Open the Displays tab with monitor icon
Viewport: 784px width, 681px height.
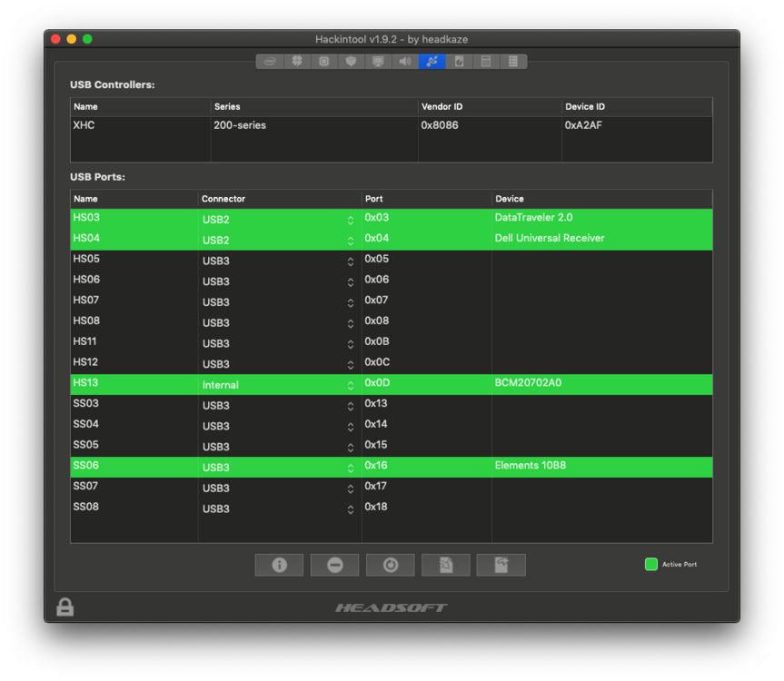[378, 62]
